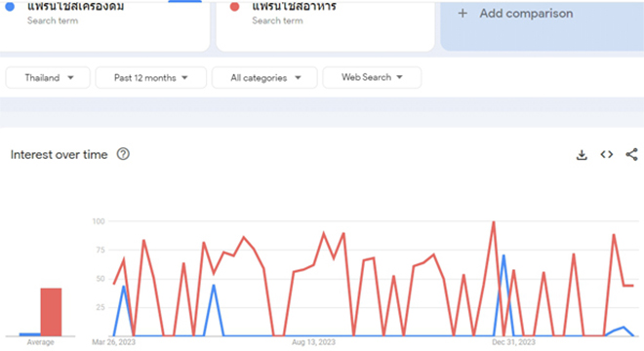Expand the Past 12 months time filter
644x351 pixels.
click(150, 78)
